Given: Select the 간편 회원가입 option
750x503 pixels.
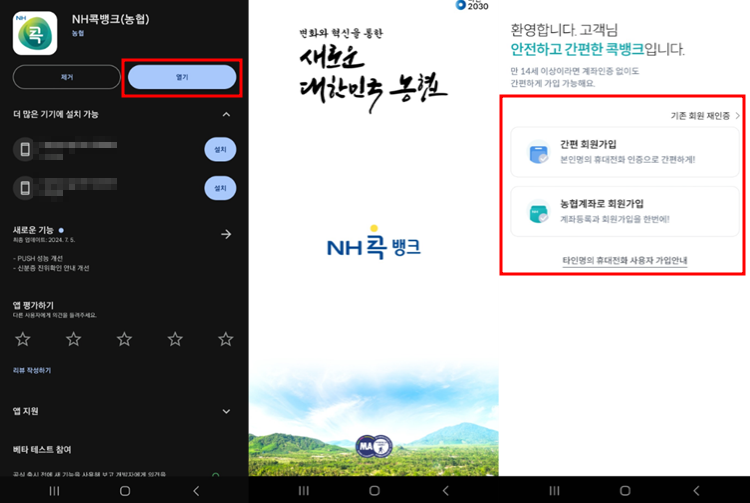Looking at the screenshot, I should (x=625, y=152).
